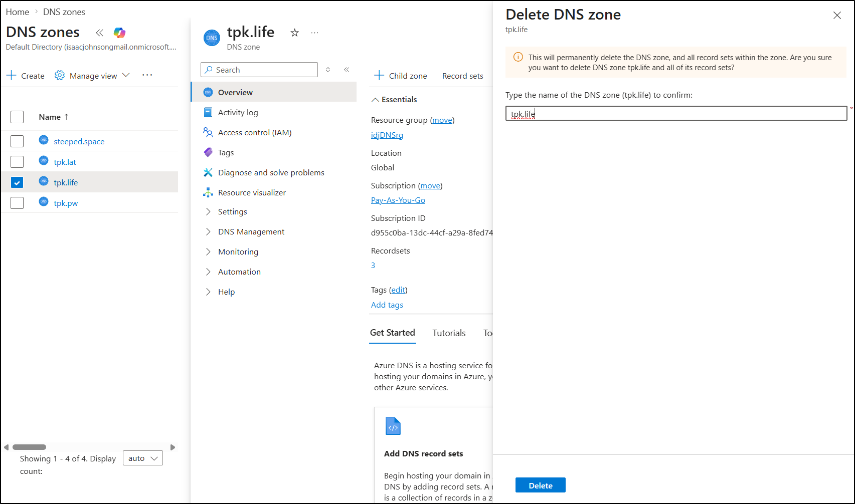This screenshot has width=855, height=504.
Task: Favorite tpk.life with the star icon
Action: click(x=295, y=33)
